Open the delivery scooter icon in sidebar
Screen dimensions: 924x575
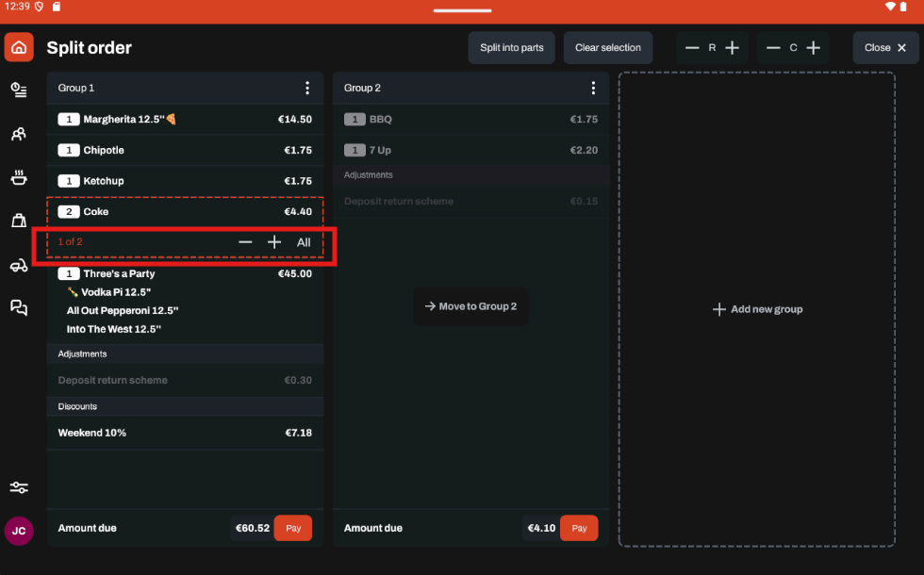19,265
